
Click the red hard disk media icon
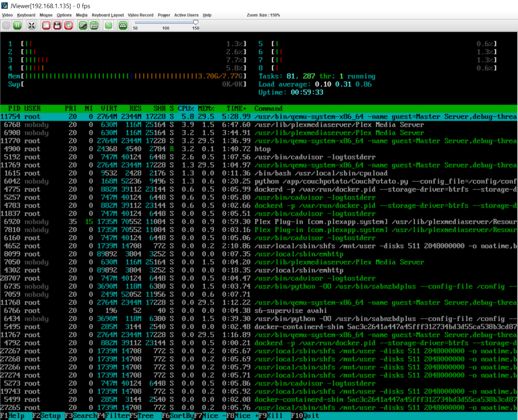tap(46, 25)
